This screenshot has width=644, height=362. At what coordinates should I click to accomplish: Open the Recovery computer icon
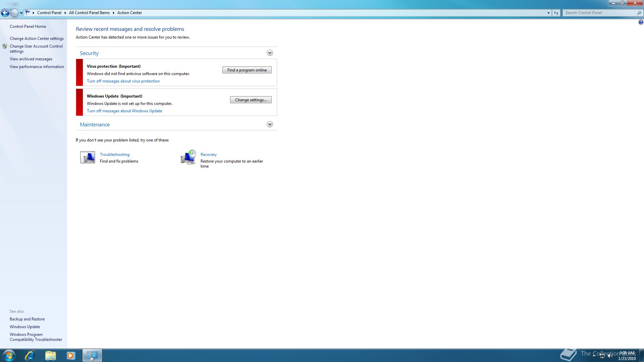188,158
